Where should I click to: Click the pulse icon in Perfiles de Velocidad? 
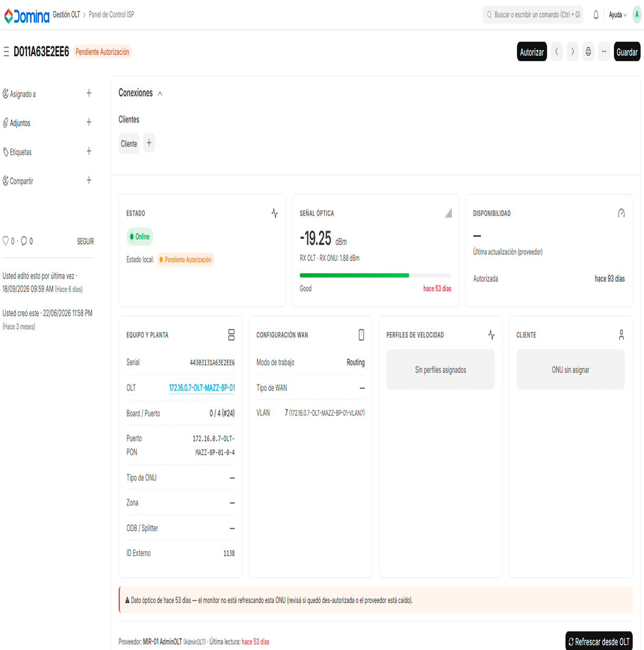click(x=491, y=334)
